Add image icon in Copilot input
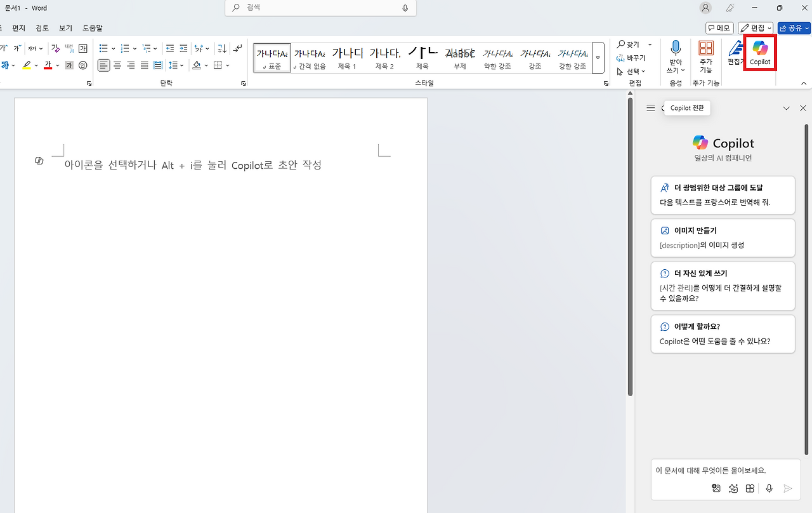The image size is (812, 513). coord(716,488)
